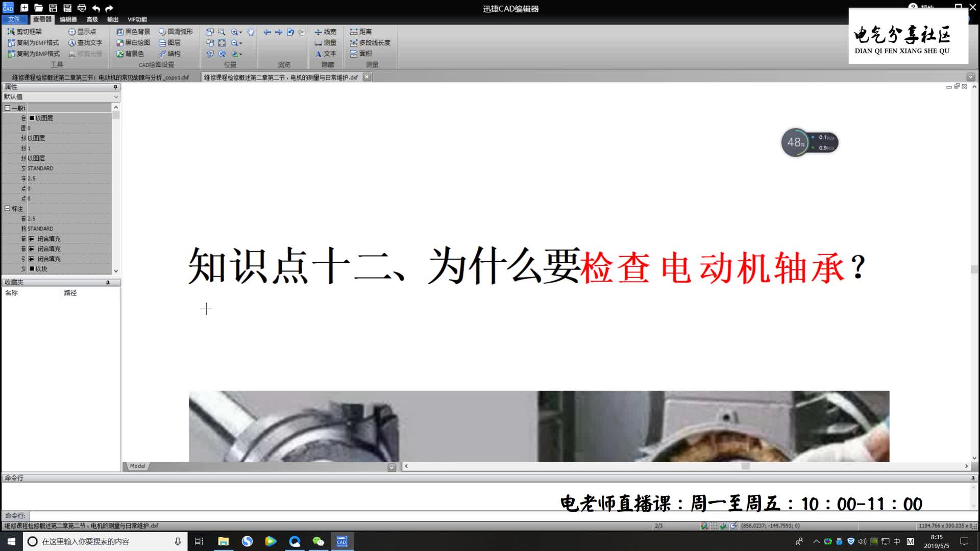Collapse the 标注 properties group
980x551 pixels.
7,208
